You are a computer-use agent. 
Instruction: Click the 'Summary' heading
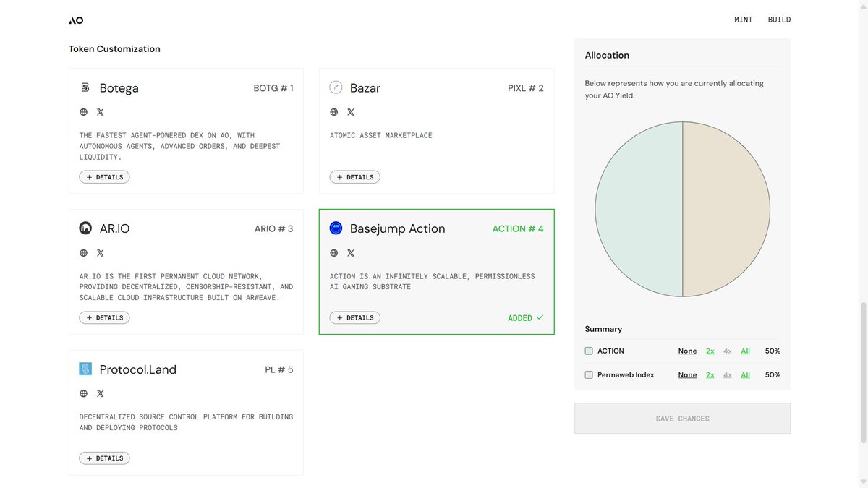603,329
